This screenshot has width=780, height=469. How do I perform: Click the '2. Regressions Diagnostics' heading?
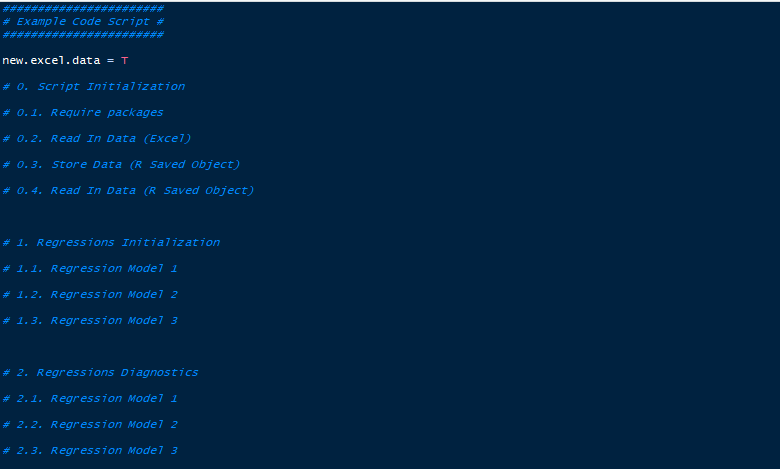coord(100,373)
